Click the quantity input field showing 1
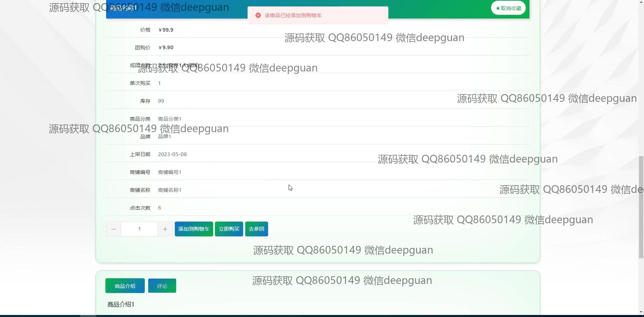Viewport: 644px width, 317px height. point(139,229)
